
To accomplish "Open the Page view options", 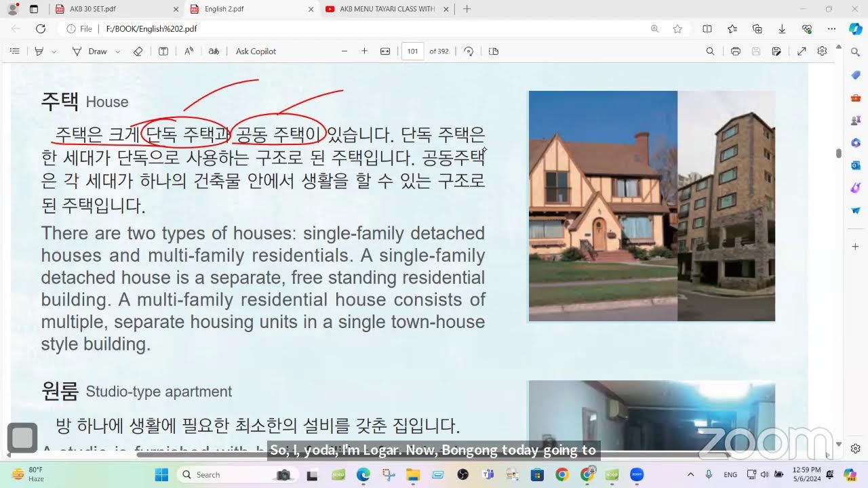I will [x=494, y=52].
